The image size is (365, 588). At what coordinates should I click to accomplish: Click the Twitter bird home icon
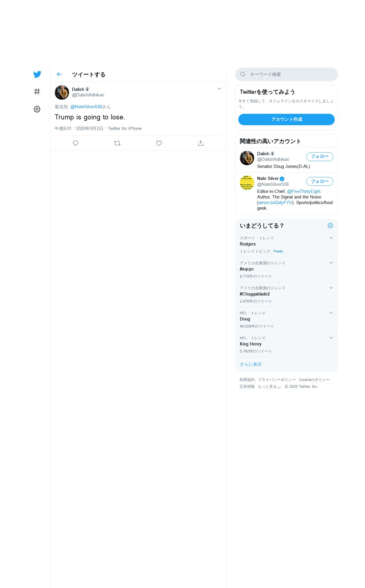tap(37, 74)
